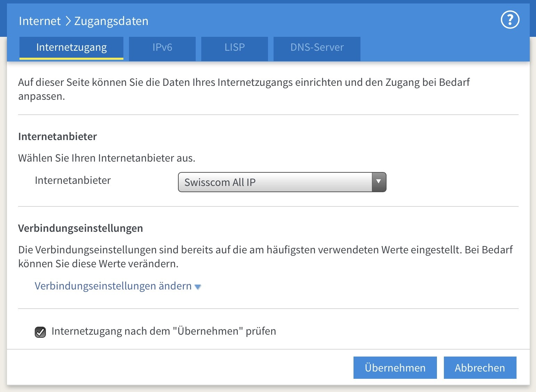Go to the Internetzugang tab
536x392 pixels.
point(71,48)
